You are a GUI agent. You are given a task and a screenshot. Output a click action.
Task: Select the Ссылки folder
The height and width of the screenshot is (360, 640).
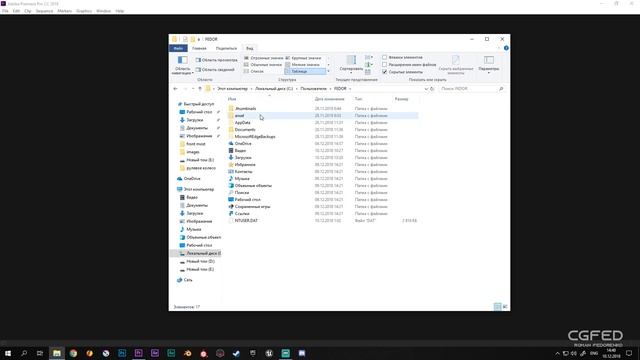[242, 213]
